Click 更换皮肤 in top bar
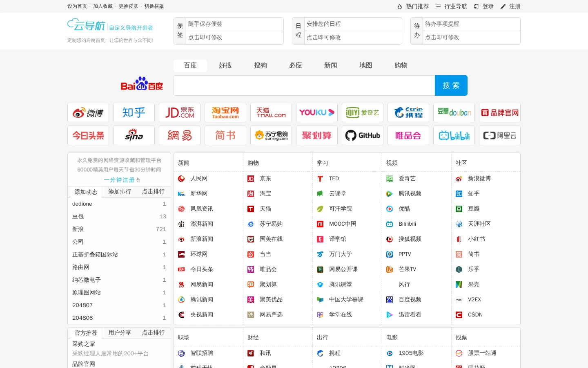588x368 pixels. [129, 6]
